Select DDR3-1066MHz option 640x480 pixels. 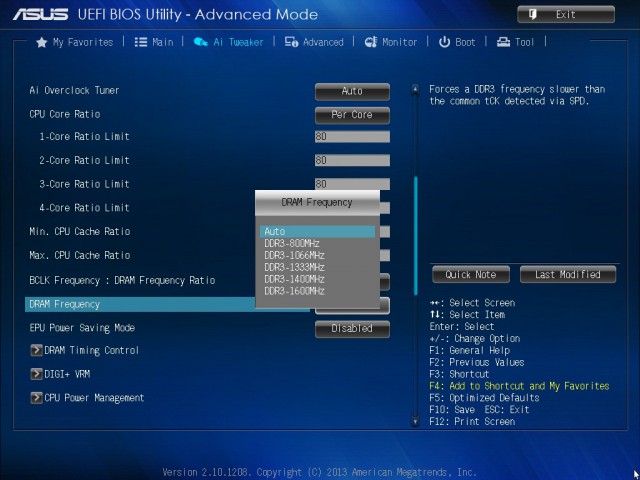294,256
